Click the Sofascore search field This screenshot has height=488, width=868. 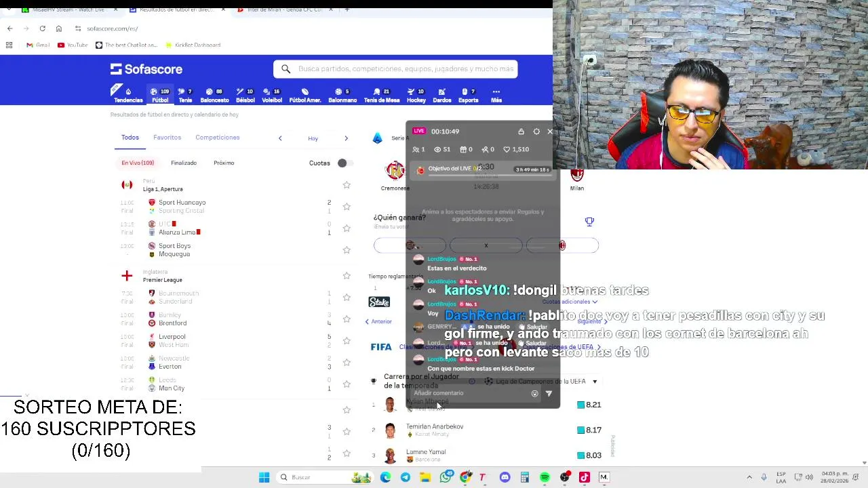[396, 68]
